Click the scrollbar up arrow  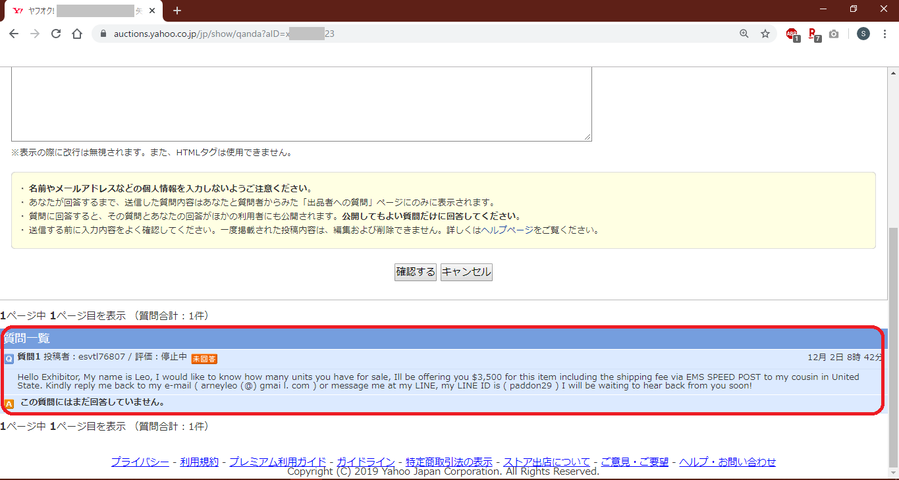coord(894,73)
